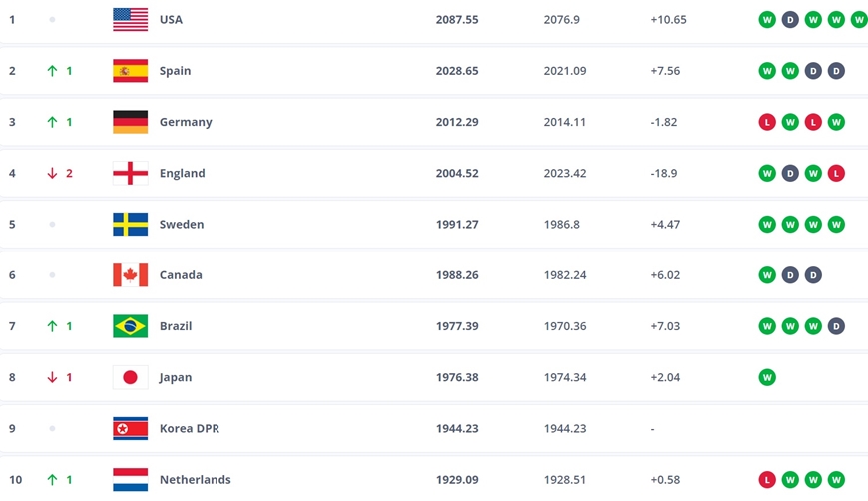Click the Germany flag icon

tap(130, 122)
